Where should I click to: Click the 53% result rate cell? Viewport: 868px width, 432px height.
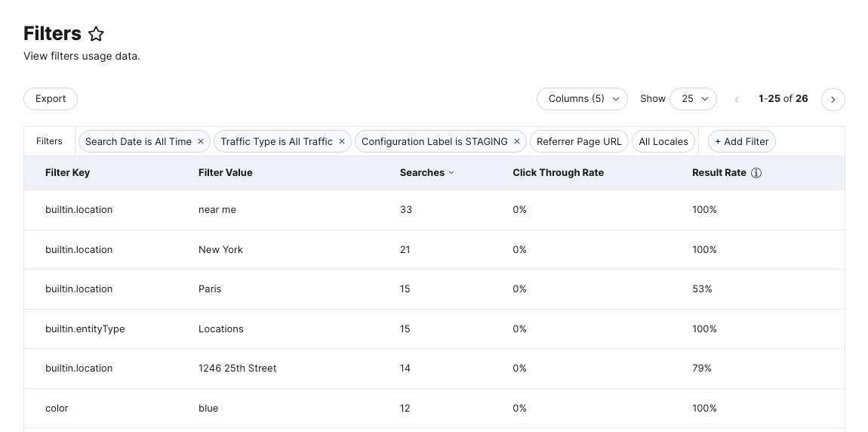point(702,289)
